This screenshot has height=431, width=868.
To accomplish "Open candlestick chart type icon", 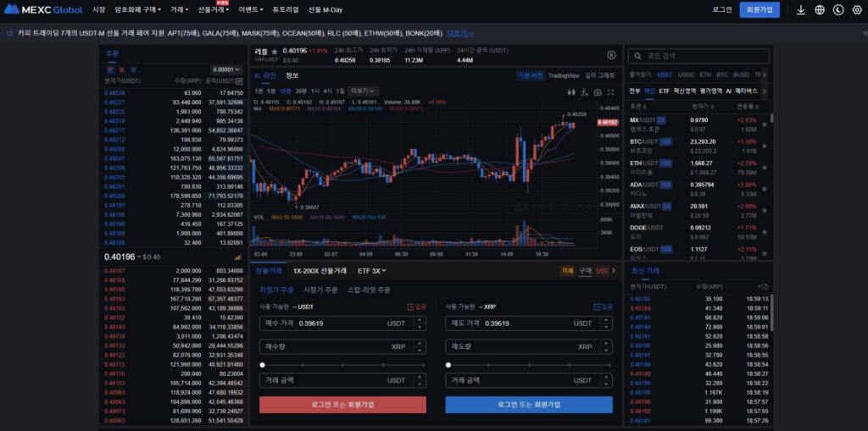I will 572,92.
